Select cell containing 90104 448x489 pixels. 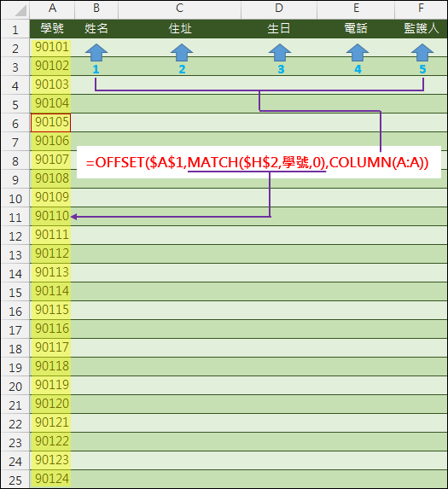click(x=51, y=103)
